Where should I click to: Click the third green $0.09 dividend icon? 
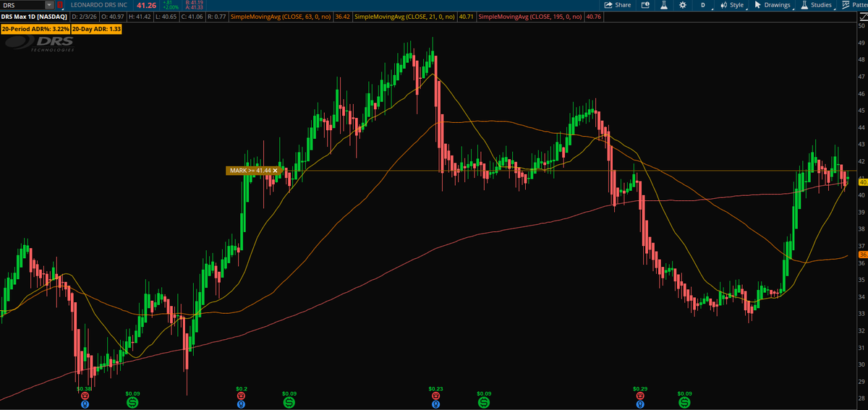(x=484, y=401)
